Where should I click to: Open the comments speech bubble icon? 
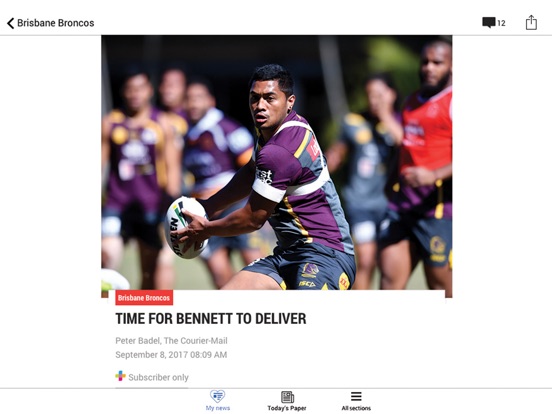click(x=489, y=23)
